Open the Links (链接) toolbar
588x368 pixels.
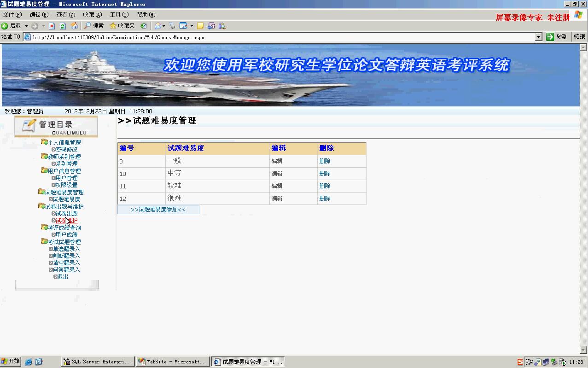[x=579, y=36]
